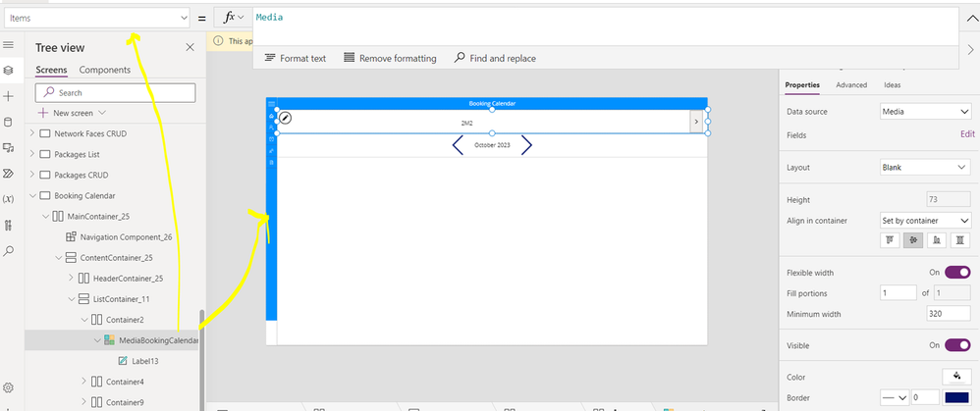
Task: Switch to Screens tab
Action: [51, 70]
